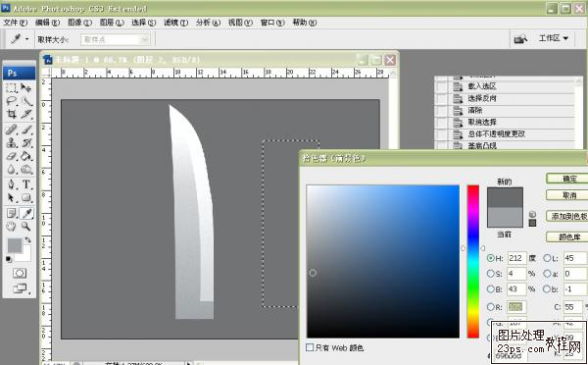The image size is (588, 365).
Task: Select the L lightness radio button
Action: [547, 258]
